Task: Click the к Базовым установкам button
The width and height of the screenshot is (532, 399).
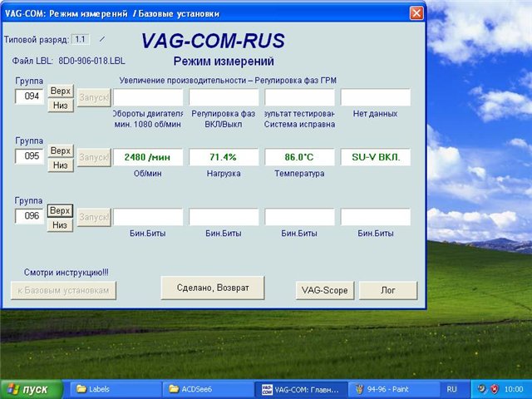Action: tap(63, 290)
